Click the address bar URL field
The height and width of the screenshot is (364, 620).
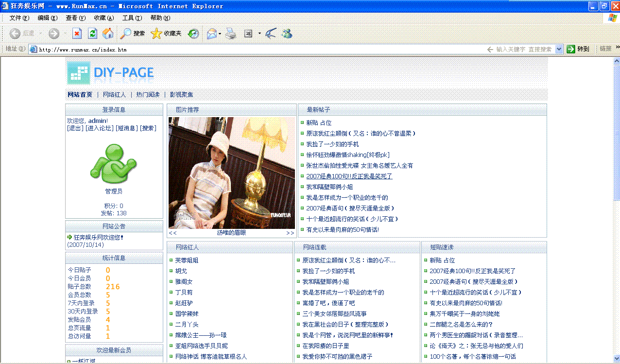pyautogui.click(x=243, y=49)
